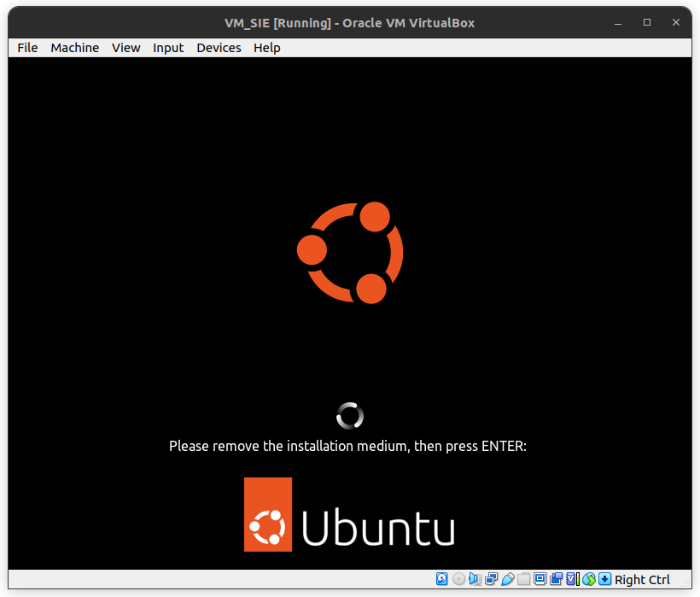Screen dimensions: 700x597
Task: Open the Help menu
Action: point(267,48)
